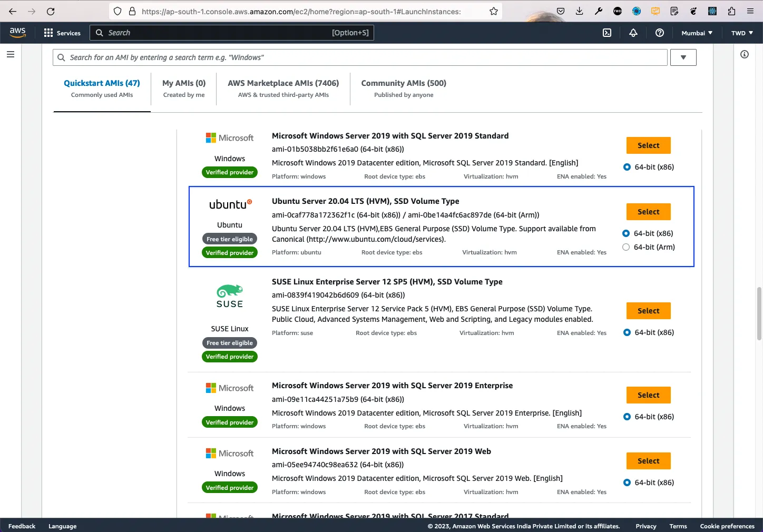
Task: Click the Ubuntu Free tier eligible badge
Action: point(230,239)
